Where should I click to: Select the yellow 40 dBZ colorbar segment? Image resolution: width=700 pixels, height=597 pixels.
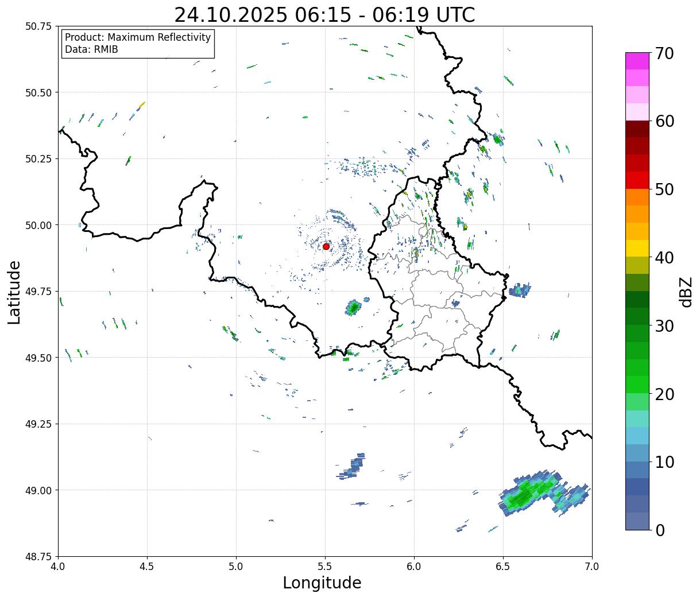tap(637, 248)
